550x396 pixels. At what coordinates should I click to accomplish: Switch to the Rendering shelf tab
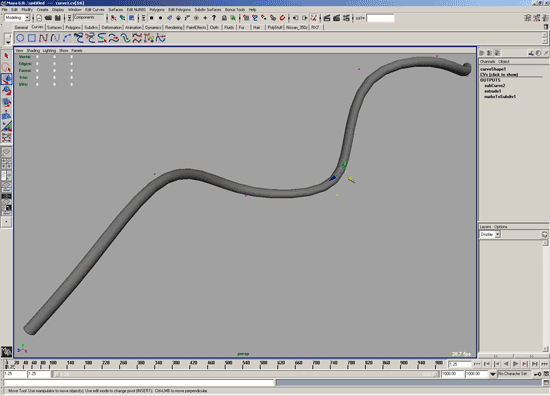tap(174, 27)
